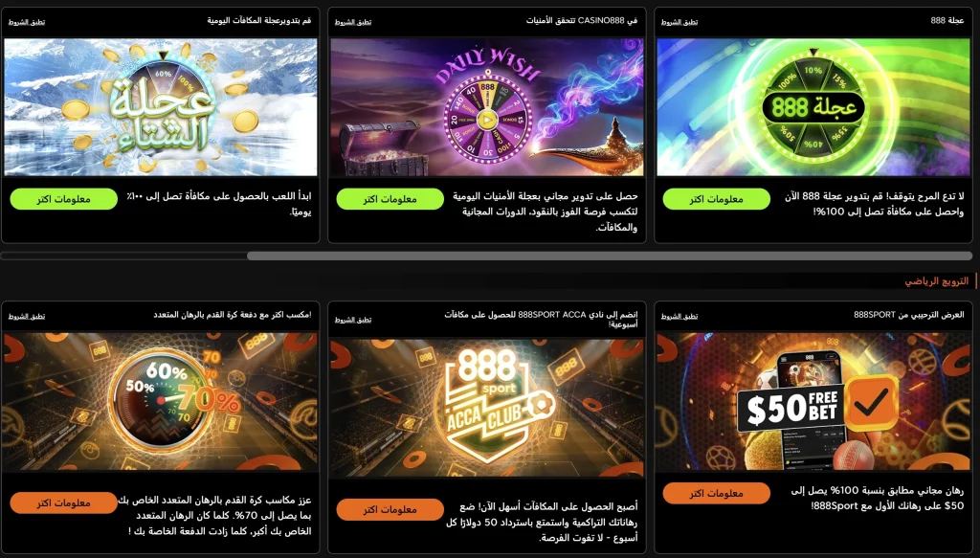Click the play button on Daily Wish wheel
Screen dimensions: 980x558
[488, 120]
